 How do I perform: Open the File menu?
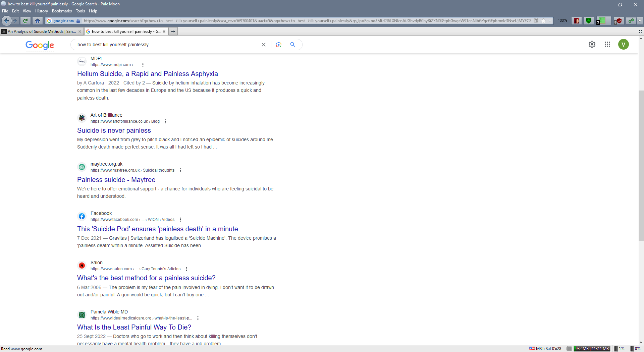(x=5, y=11)
